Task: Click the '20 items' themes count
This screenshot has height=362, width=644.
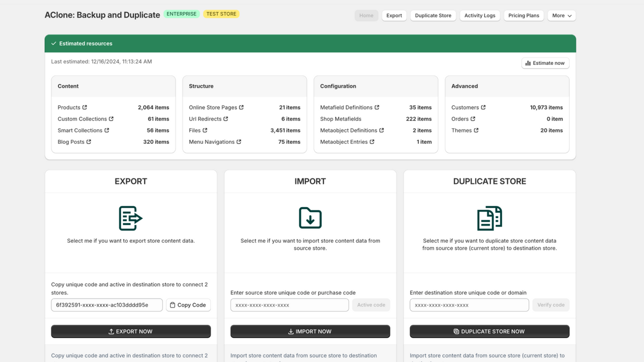Action: (551, 130)
